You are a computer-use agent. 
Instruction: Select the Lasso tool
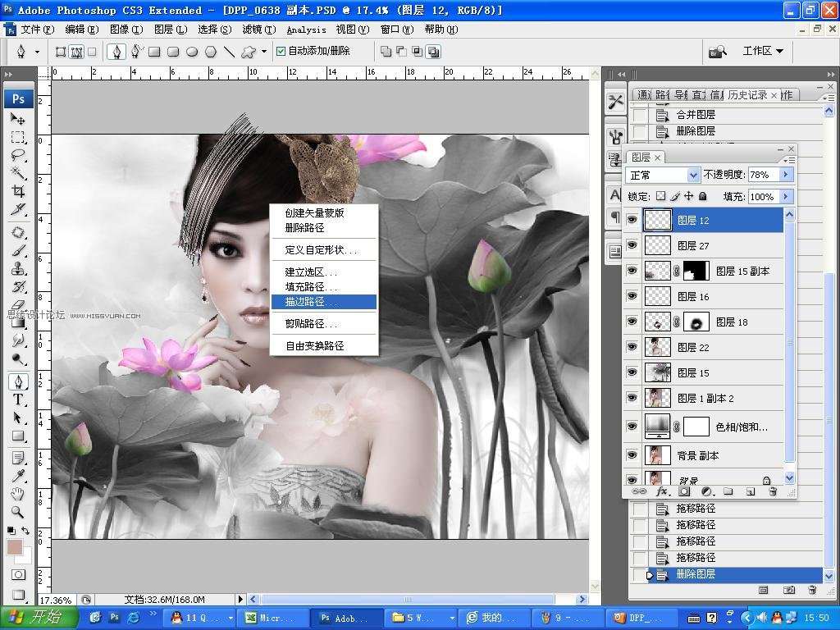(18, 155)
